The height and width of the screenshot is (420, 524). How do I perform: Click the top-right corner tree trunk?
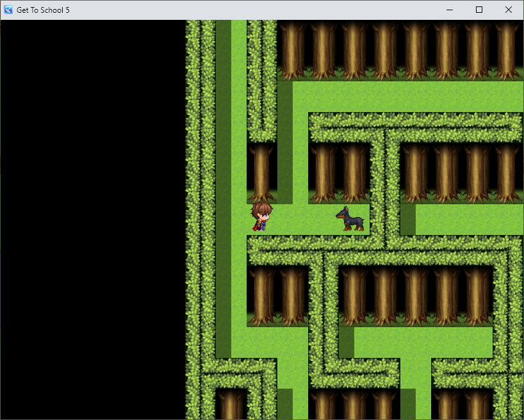tap(507, 48)
